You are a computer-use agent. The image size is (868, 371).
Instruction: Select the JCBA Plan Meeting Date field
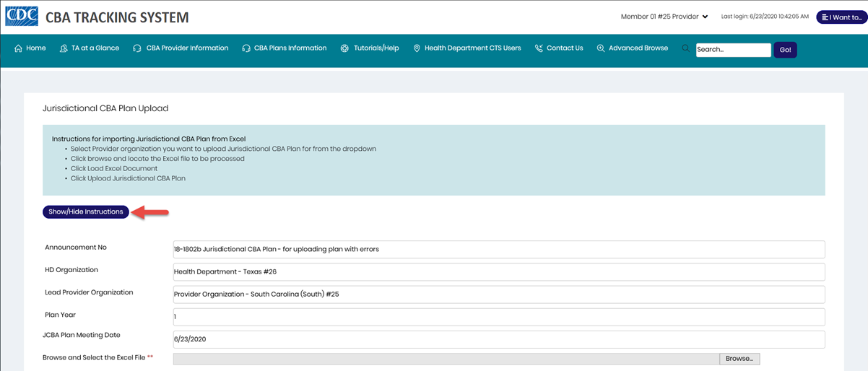pos(498,339)
